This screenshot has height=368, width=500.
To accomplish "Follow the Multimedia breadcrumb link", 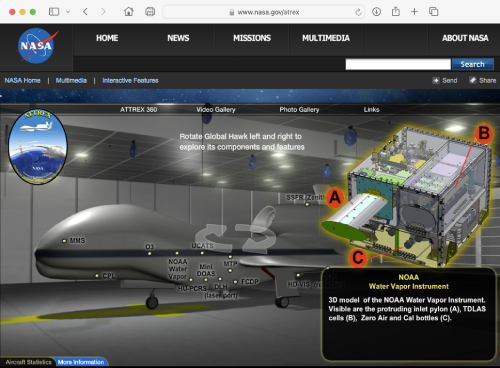I will [71, 80].
